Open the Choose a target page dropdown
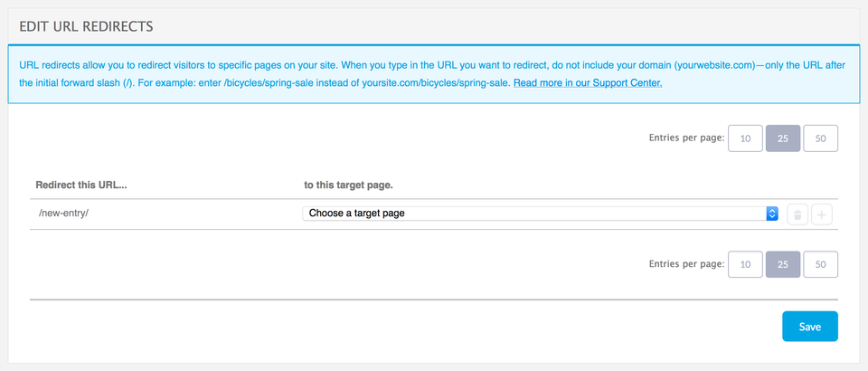Viewport: 868px width, 371px height. (541, 214)
